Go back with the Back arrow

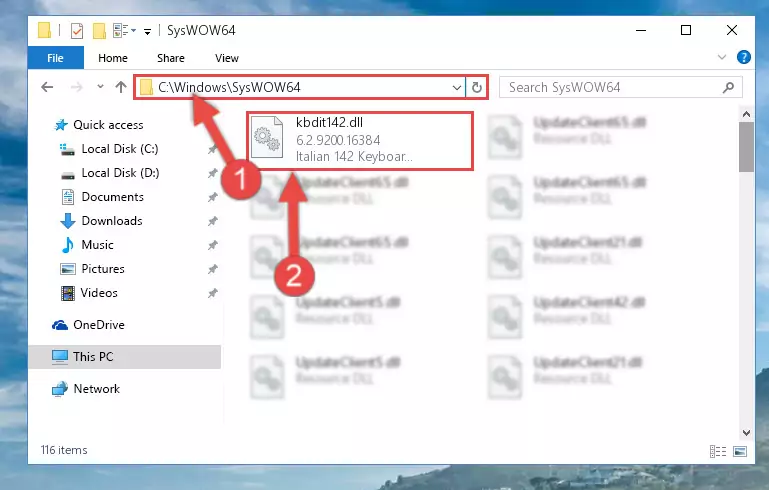[47, 87]
